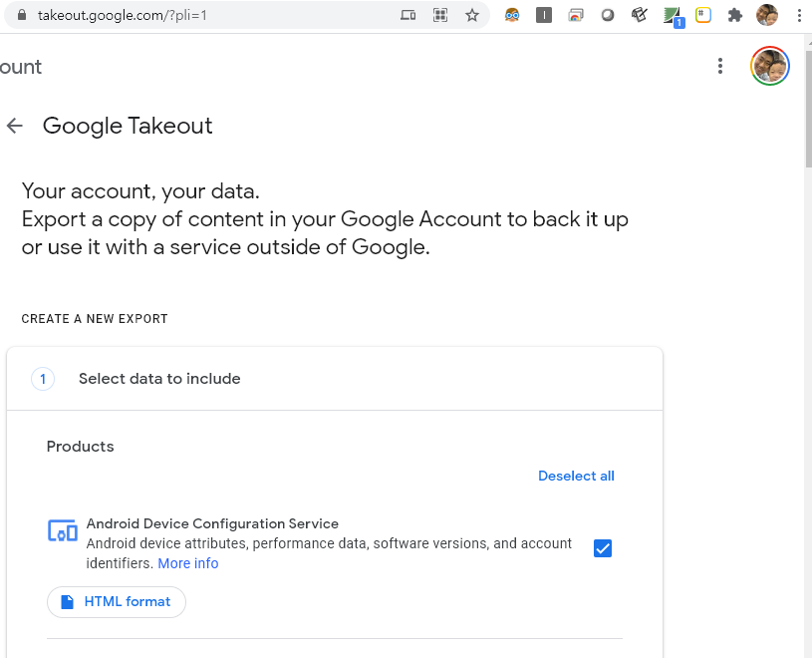Open the Chrome extensions puzzle icon
812x658 pixels.
(735, 15)
